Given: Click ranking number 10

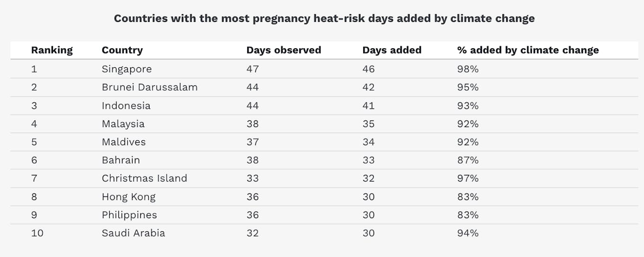Looking at the screenshot, I should [x=37, y=233].
